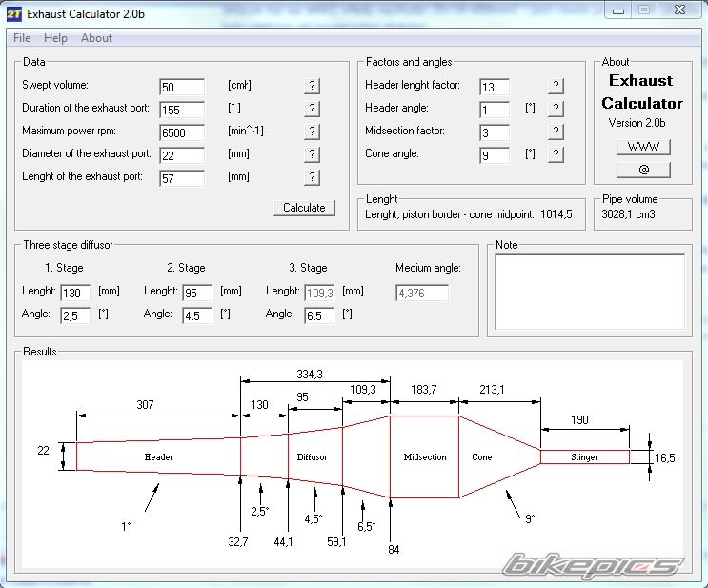Click the Swept volume input field
Screen dimensions: 708x588
181,87
